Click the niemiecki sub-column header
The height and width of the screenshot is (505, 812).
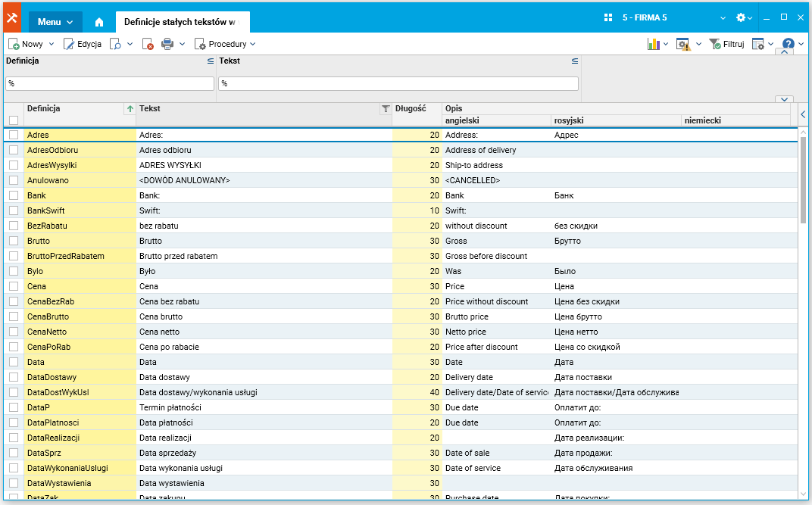(735, 120)
